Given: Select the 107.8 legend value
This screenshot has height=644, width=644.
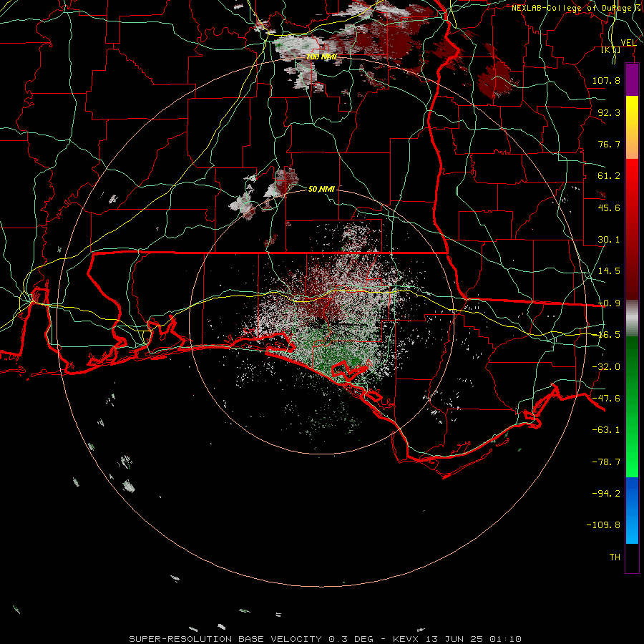Looking at the screenshot, I should click(606, 80).
